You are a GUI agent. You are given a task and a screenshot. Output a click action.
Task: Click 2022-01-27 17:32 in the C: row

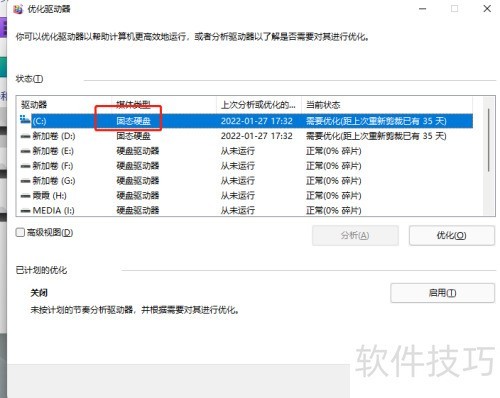[257, 121]
